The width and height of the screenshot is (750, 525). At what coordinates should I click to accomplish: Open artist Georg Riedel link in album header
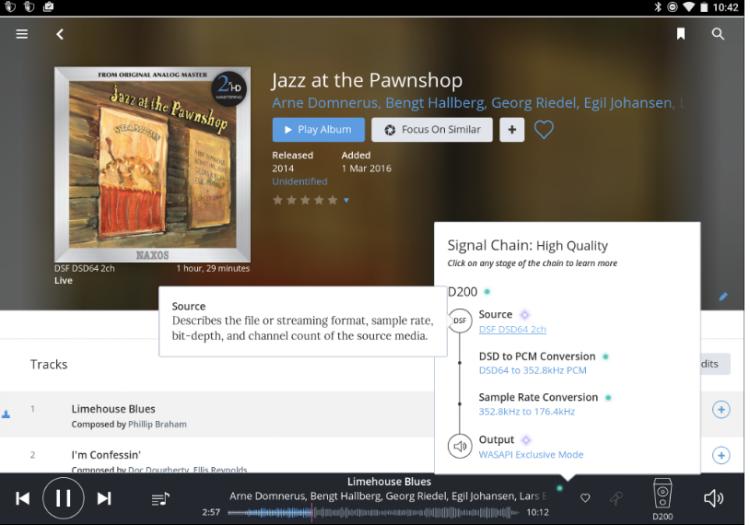[x=534, y=103]
